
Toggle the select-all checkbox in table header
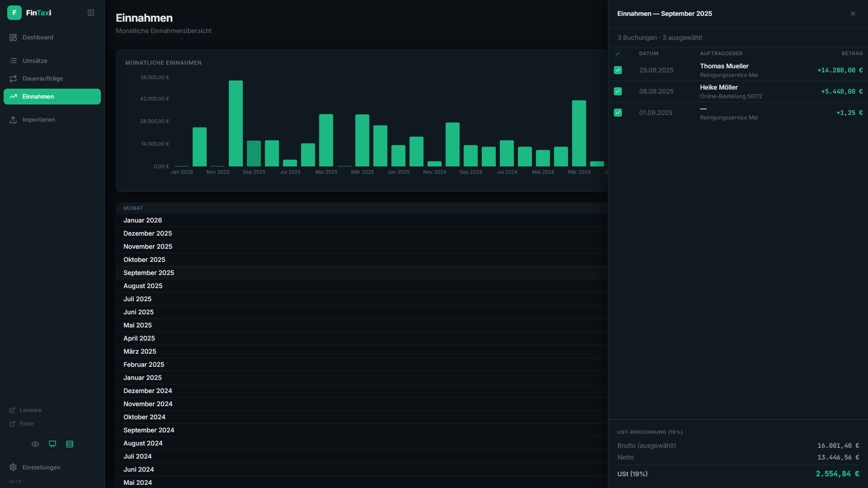point(618,54)
